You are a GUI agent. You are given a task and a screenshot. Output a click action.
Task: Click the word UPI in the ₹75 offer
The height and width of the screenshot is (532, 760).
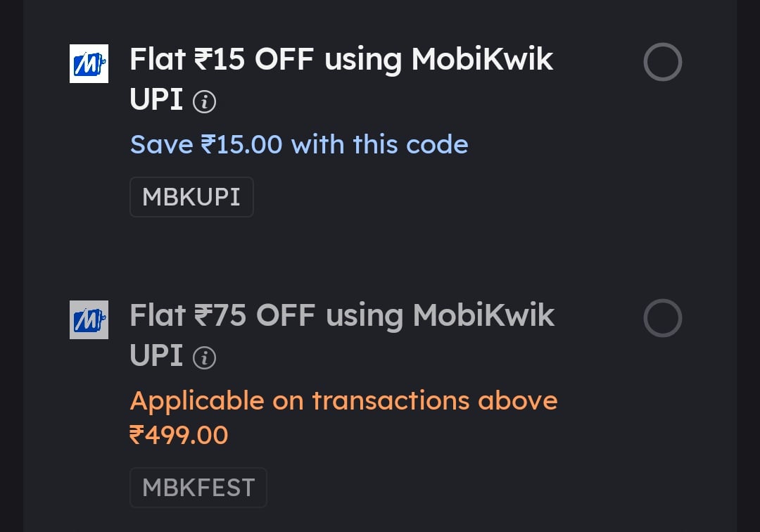[x=156, y=355]
